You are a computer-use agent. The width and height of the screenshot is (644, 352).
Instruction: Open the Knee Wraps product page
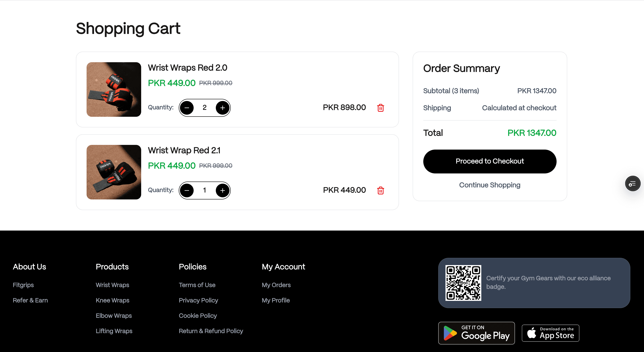[113, 300]
